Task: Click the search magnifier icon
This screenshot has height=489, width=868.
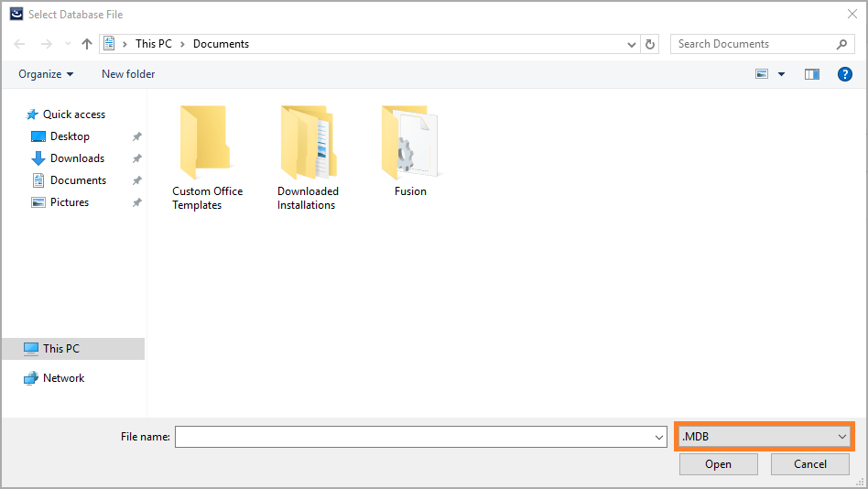Action: coord(841,44)
